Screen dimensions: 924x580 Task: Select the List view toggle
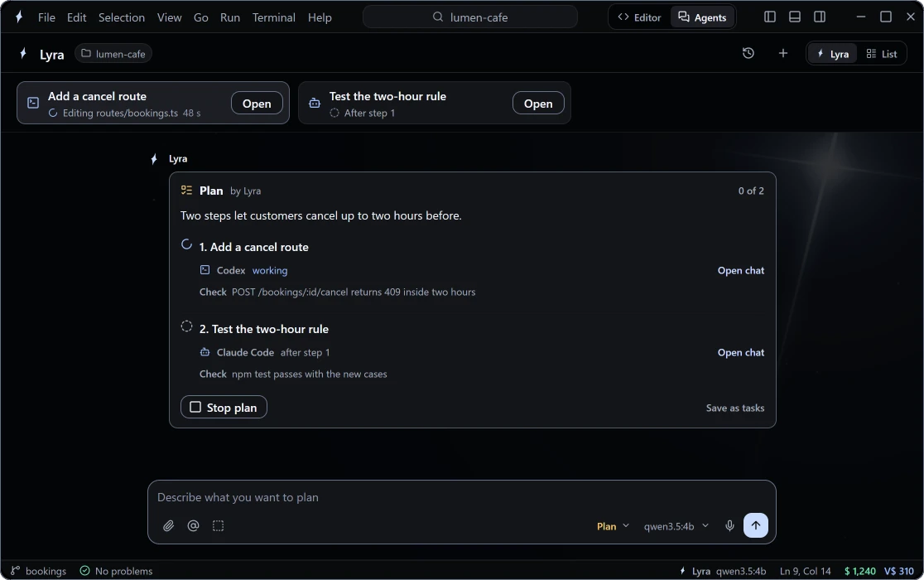click(881, 54)
